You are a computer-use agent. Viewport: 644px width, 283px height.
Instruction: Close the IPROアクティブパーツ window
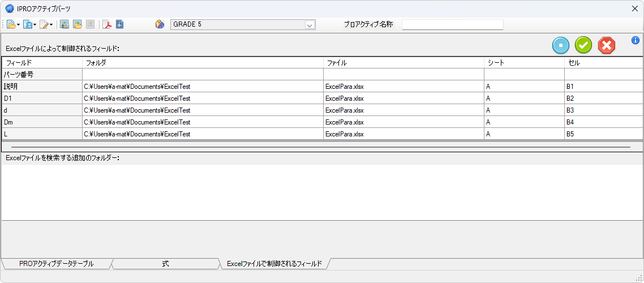pos(634,8)
